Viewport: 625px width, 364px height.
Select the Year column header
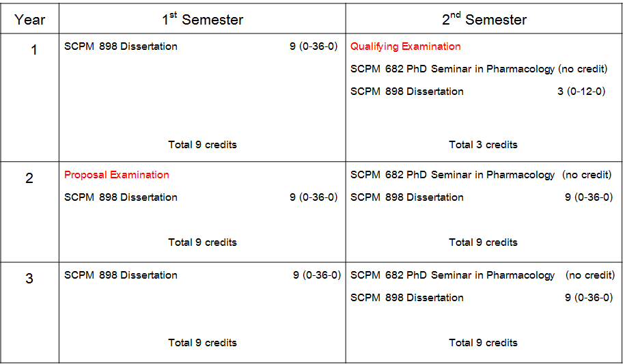30,20
